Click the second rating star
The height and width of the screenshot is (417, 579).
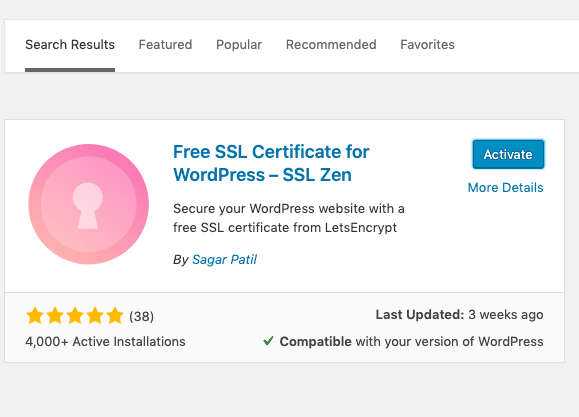pos(55,316)
